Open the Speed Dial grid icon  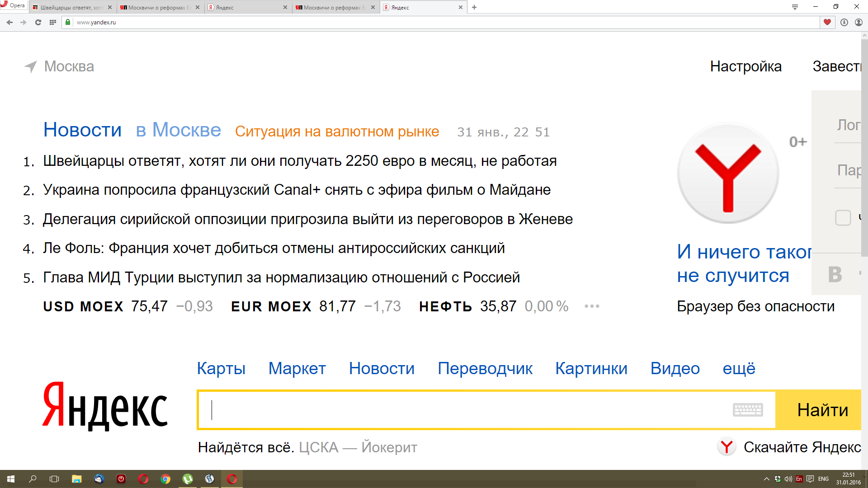coord(52,22)
